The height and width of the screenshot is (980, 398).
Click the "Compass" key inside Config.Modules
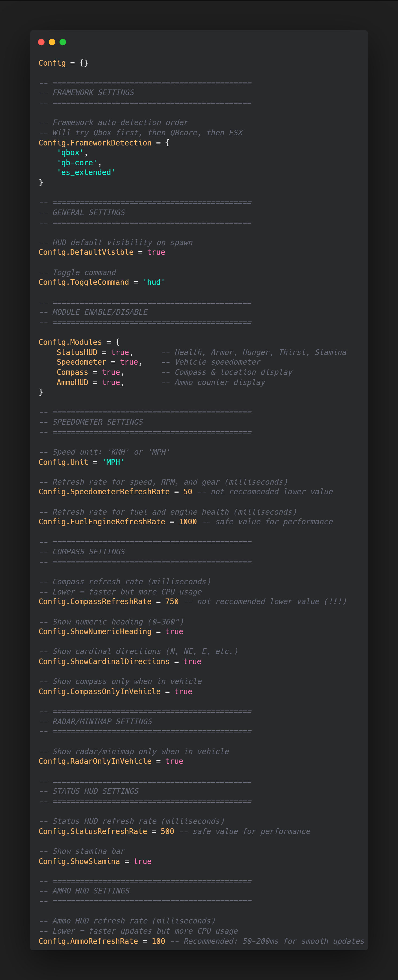click(72, 372)
